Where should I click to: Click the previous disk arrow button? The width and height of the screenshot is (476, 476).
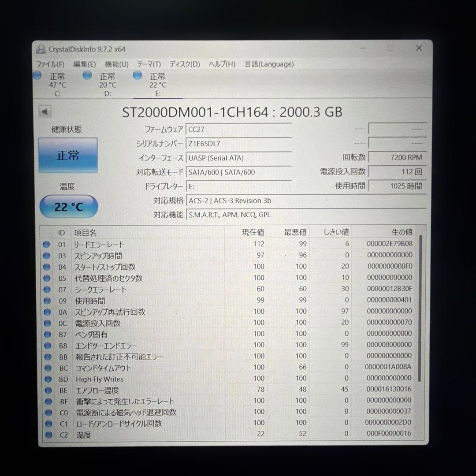45,112
